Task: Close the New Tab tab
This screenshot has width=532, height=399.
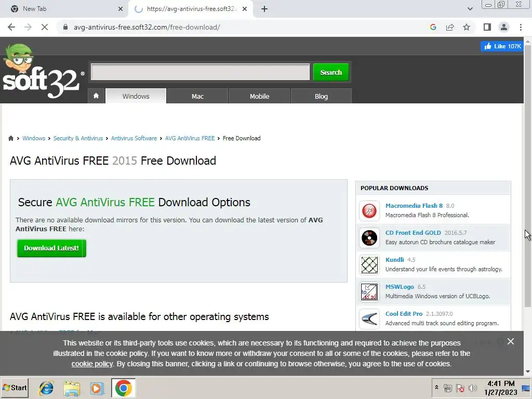Action: [x=121, y=9]
